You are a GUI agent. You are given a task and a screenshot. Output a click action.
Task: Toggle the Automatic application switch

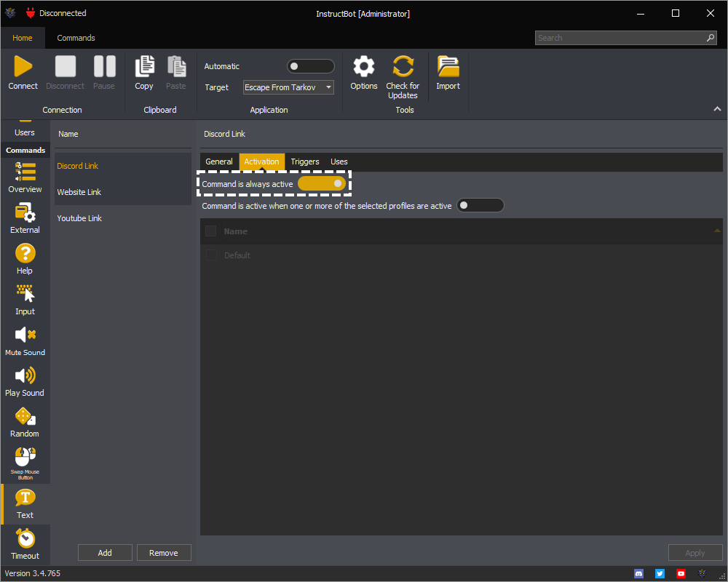[x=311, y=66]
